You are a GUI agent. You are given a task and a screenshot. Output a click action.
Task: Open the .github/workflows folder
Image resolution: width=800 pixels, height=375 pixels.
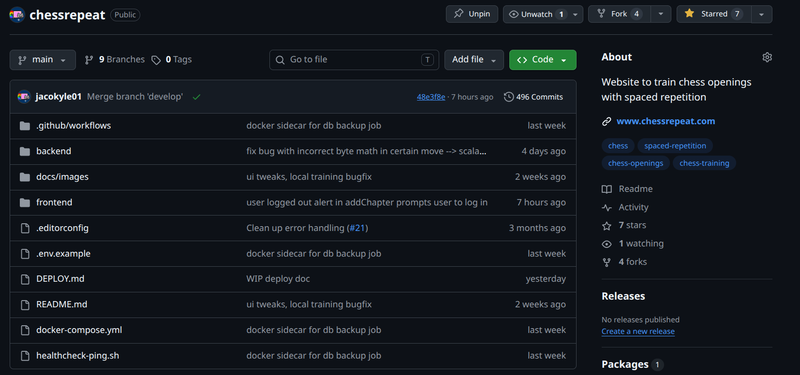73,126
